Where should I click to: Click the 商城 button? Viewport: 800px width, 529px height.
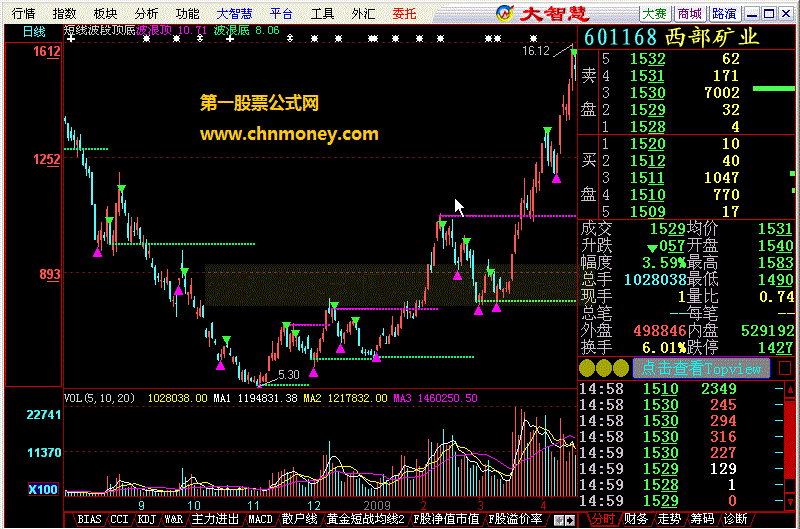[689, 14]
